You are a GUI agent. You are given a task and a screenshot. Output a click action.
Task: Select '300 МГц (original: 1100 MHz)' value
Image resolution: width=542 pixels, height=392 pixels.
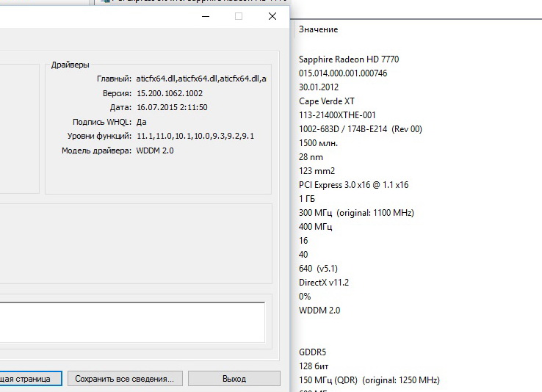pyautogui.click(x=356, y=213)
